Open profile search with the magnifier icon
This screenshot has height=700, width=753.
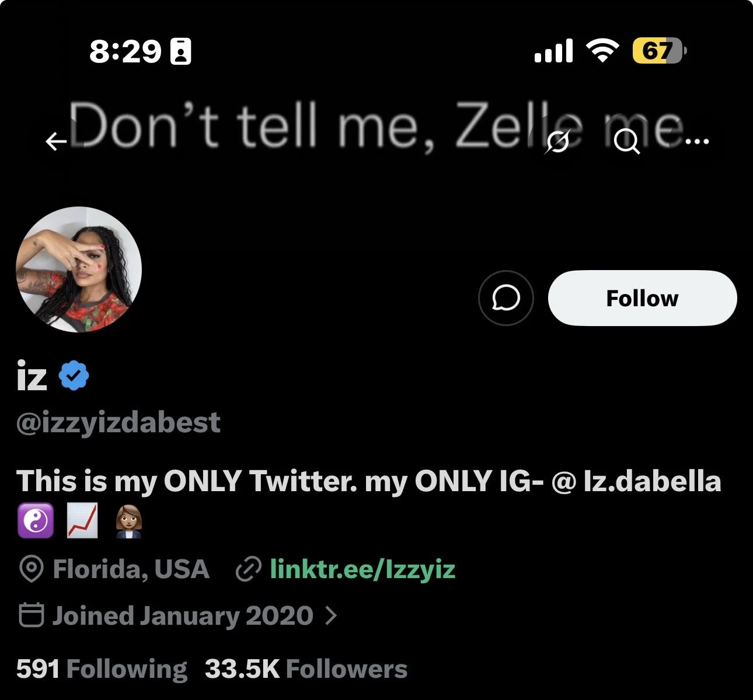(x=627, y=141)
